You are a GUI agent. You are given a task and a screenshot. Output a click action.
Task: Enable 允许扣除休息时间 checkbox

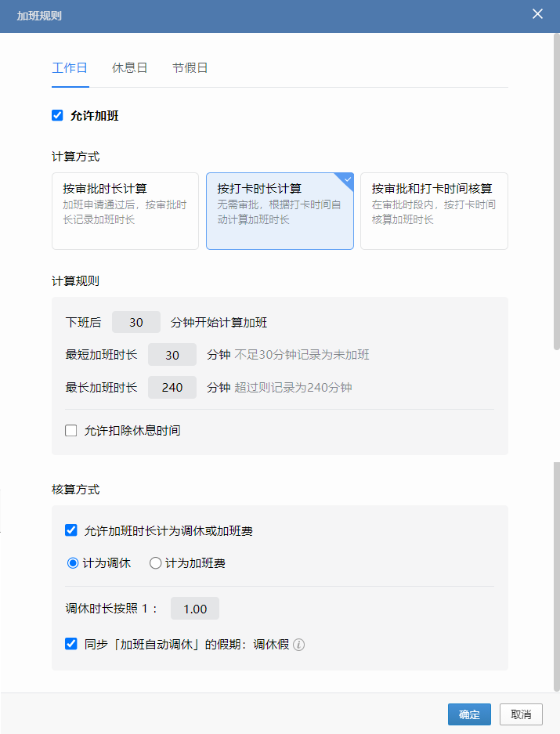70,430
